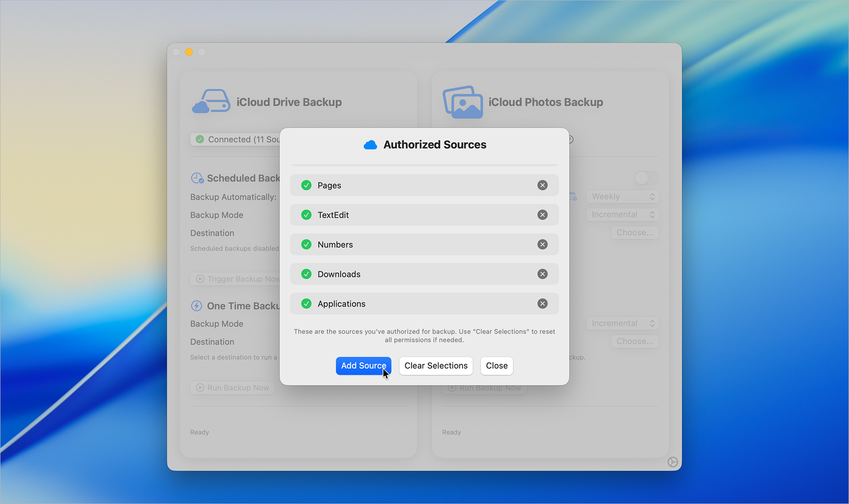
Task: Click the Backup Automatically label
Action: [233, 197]
